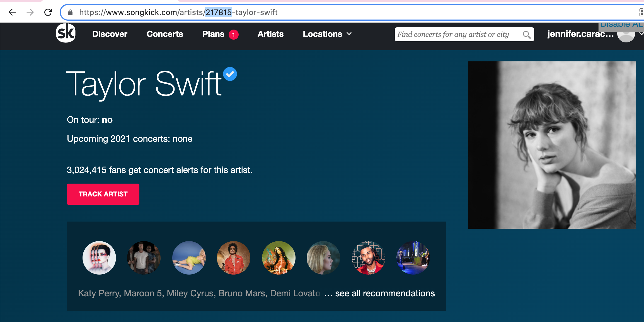Click the fans concert alerts text
The width and height of the screenshot is (644, 322).
point(160,170)
